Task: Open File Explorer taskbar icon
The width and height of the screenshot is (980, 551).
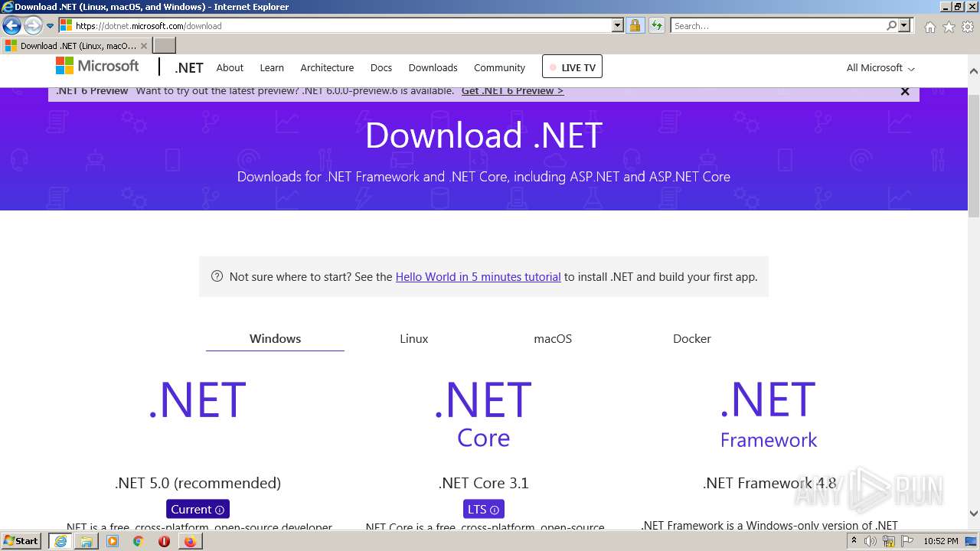Action: [x=87, y=541]
